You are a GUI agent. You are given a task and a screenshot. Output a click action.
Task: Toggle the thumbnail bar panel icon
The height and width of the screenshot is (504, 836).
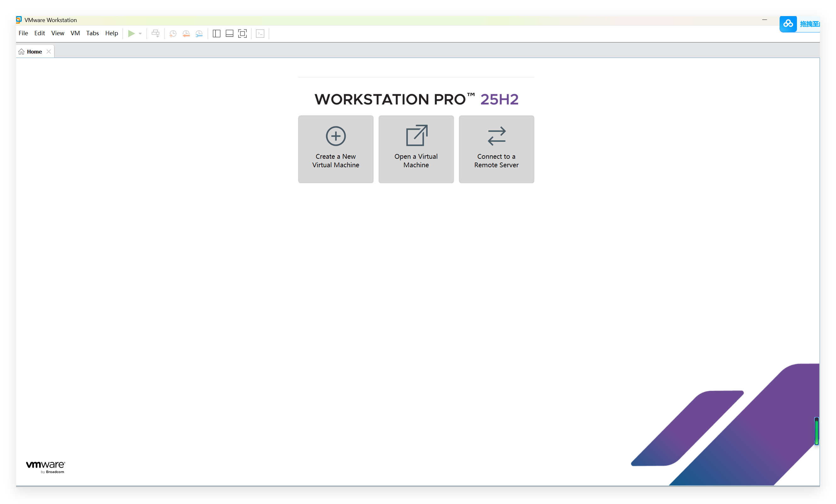point(229,33)
